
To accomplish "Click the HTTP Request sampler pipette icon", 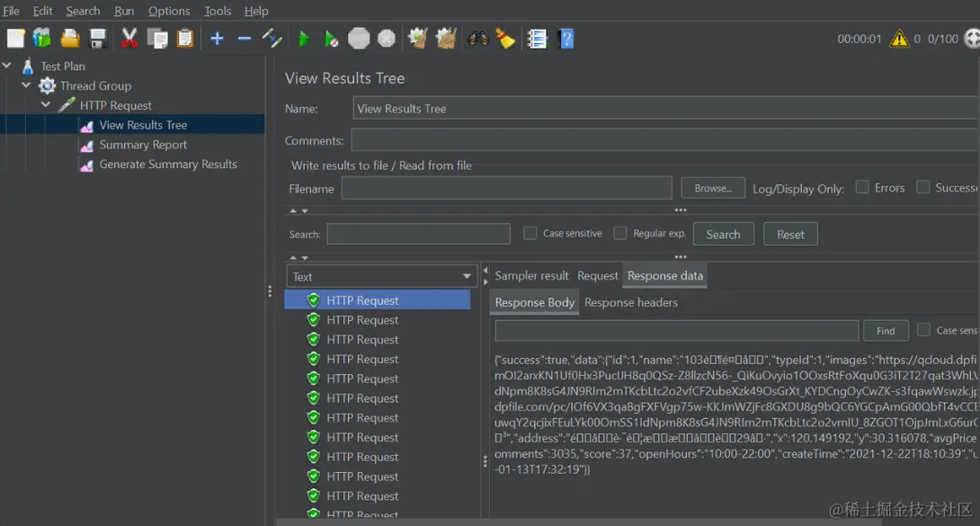I will [x=67, y=105].
